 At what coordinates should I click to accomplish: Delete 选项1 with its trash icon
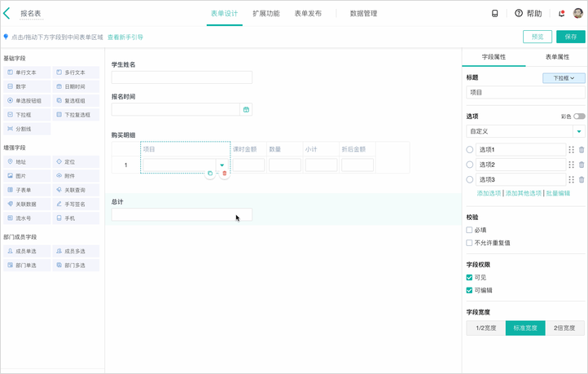click(581, 150)
